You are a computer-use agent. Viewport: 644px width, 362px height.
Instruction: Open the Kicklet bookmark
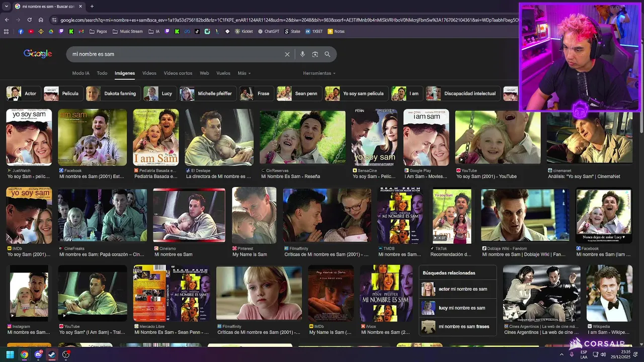coord(244,31)
